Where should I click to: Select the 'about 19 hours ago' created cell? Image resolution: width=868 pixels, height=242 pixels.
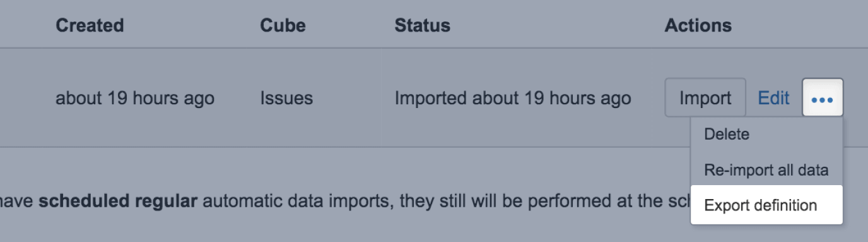[135, 99]
